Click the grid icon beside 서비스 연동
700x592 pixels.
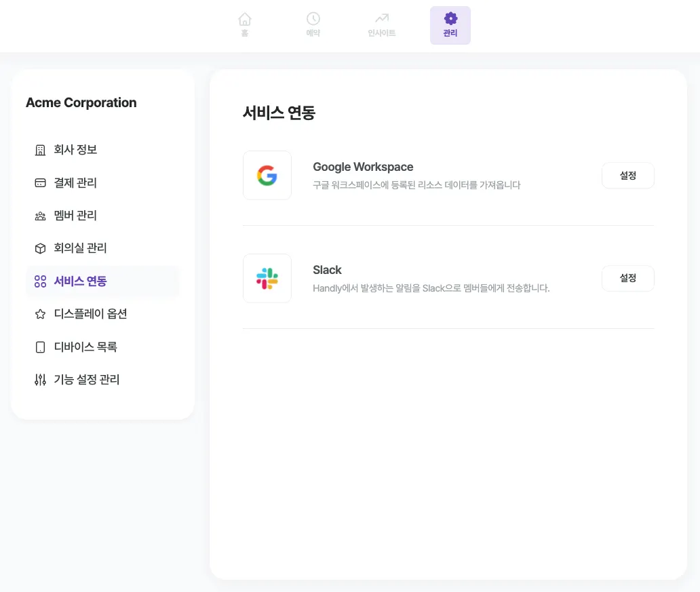[40, 281]
